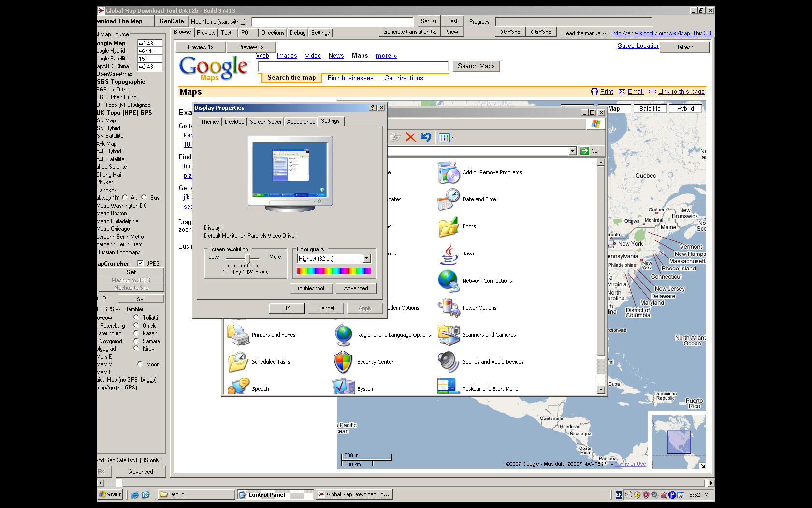Screen dimensions: 812x508
Task: Switch to the Appearance tab
Action: (x=301, y=122)
